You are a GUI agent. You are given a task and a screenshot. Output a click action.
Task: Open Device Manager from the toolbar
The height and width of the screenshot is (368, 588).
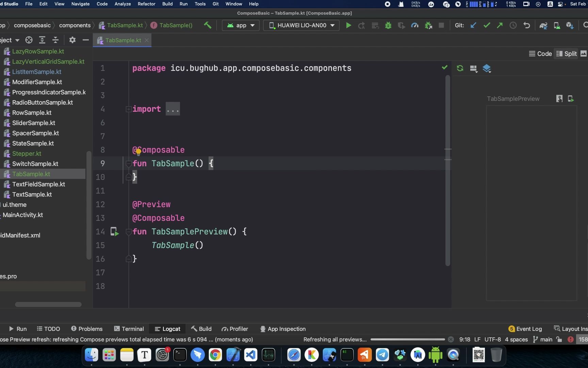[557, 25]
